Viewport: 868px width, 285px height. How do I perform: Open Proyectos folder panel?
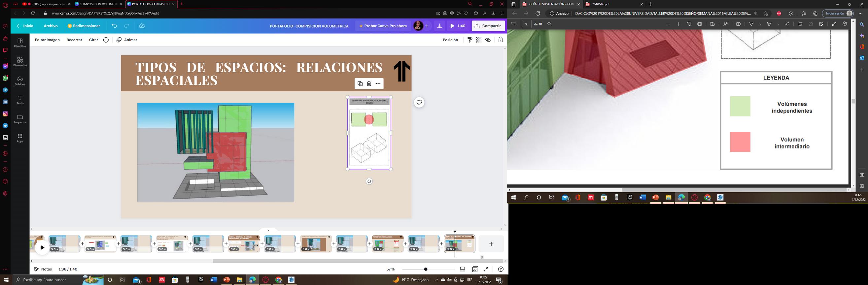point(20,119)
